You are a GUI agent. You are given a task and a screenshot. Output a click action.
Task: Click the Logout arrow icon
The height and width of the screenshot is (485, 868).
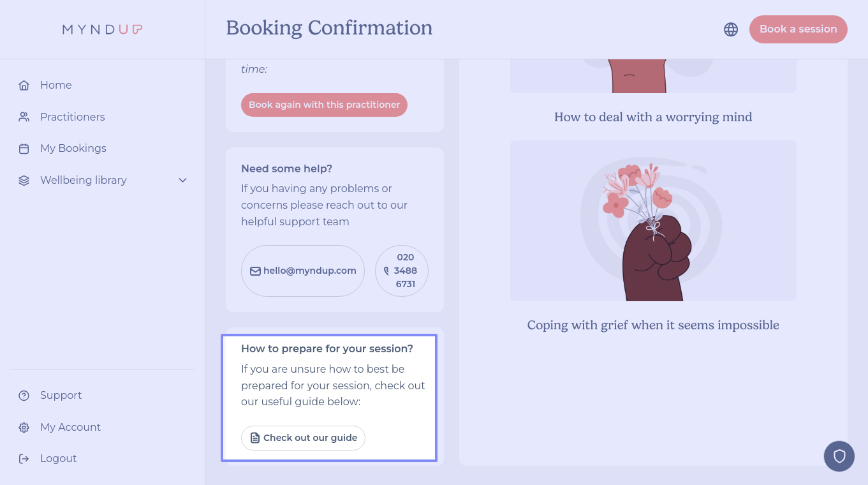point(24,459)
